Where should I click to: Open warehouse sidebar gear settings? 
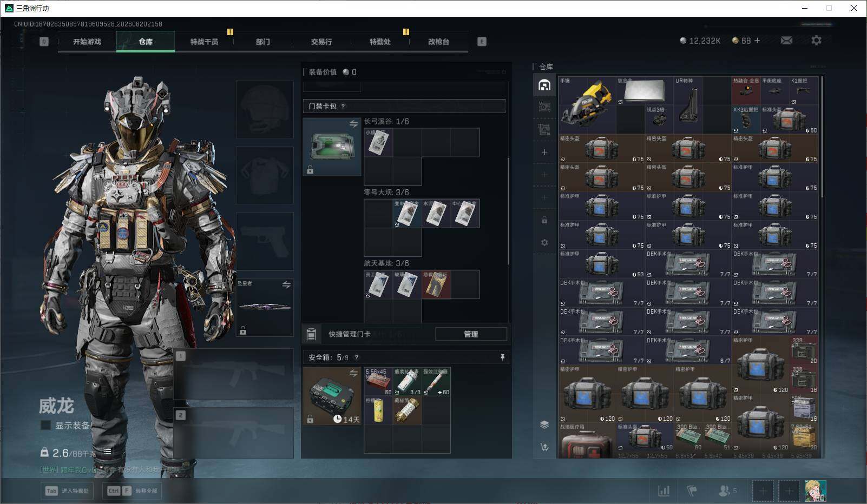click(544, 243)
